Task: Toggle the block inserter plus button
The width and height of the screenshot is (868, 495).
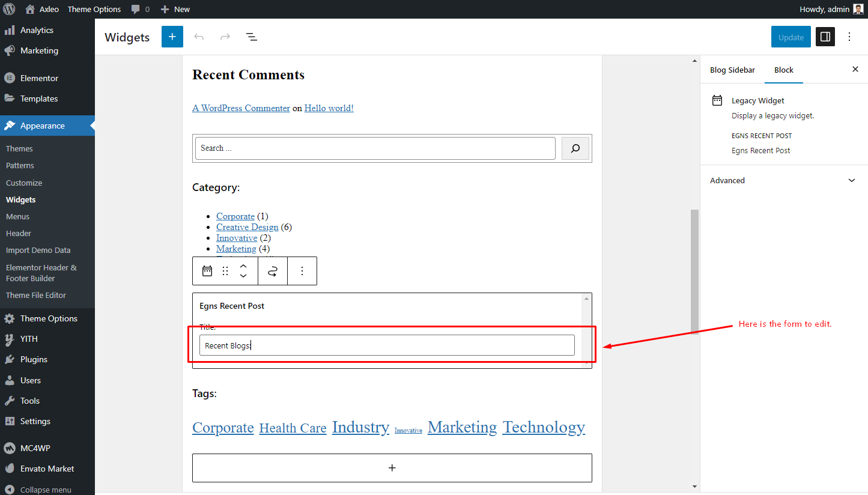Action: pos(172,37)
